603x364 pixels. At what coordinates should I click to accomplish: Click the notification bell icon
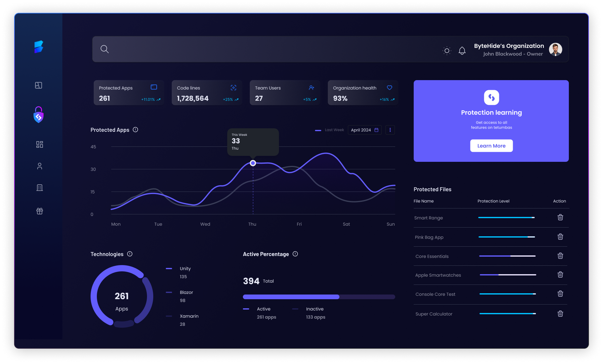(x=462, y=51)
